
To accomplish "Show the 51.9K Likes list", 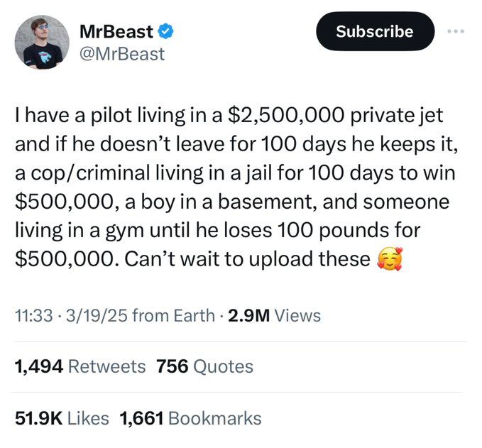I will point(62,419).
